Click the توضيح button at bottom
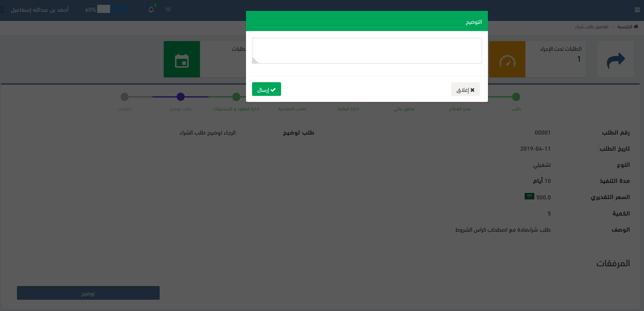 coord(88,293)
